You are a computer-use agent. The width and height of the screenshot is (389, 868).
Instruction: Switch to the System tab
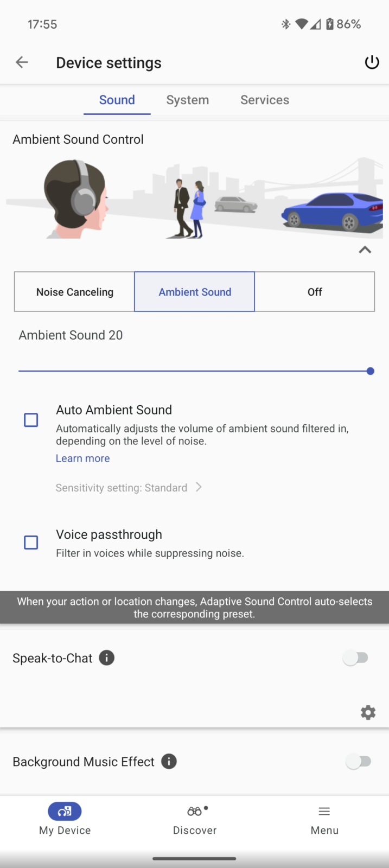(187, 100)
